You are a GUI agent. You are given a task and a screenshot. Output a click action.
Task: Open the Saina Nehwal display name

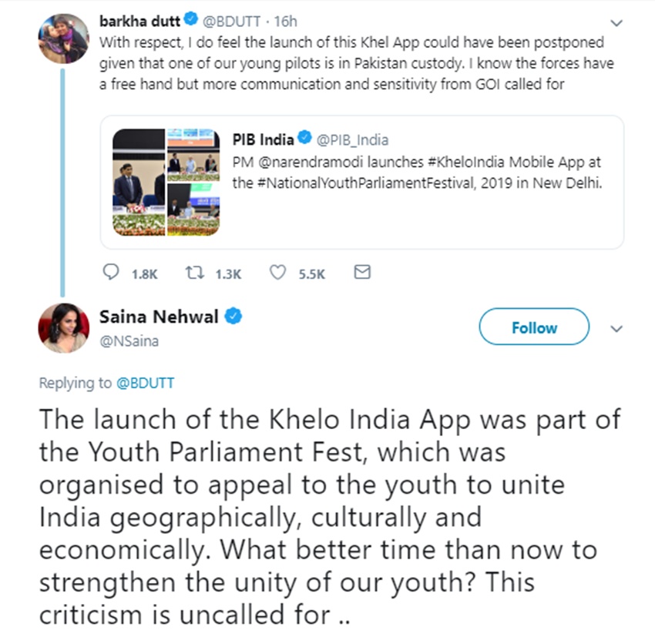tap(159, 317)
